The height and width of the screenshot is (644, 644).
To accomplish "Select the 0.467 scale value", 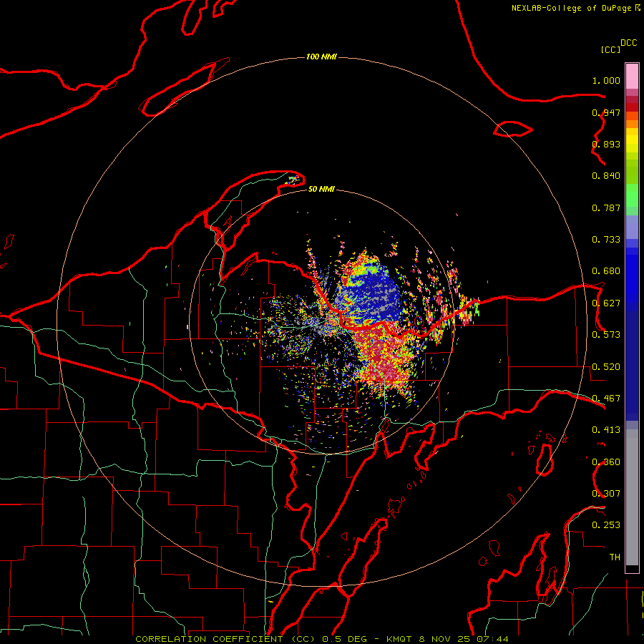I will (x=606, y=399).
